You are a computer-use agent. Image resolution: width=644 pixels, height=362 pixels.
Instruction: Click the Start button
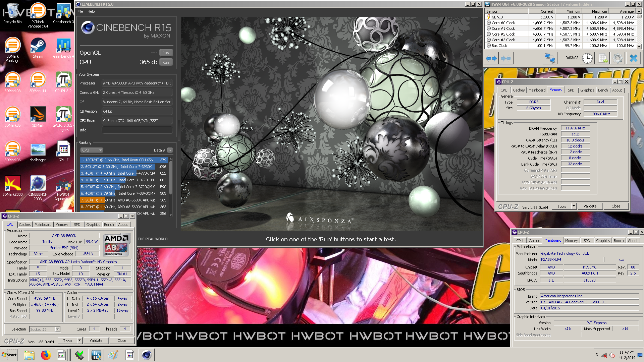pyautogui.click(x=9, y=355)
